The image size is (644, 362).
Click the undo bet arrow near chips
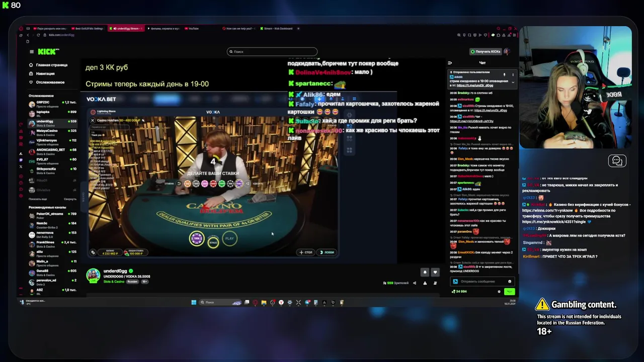[179, 184]
